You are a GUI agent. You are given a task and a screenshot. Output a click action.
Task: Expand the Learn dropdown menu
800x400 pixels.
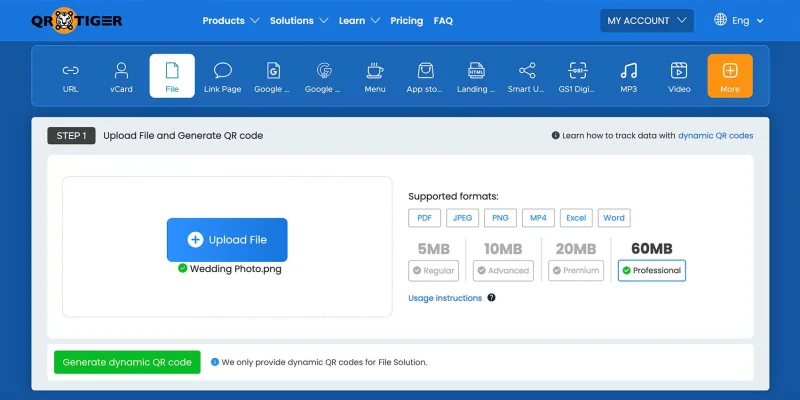click(359, 21)
